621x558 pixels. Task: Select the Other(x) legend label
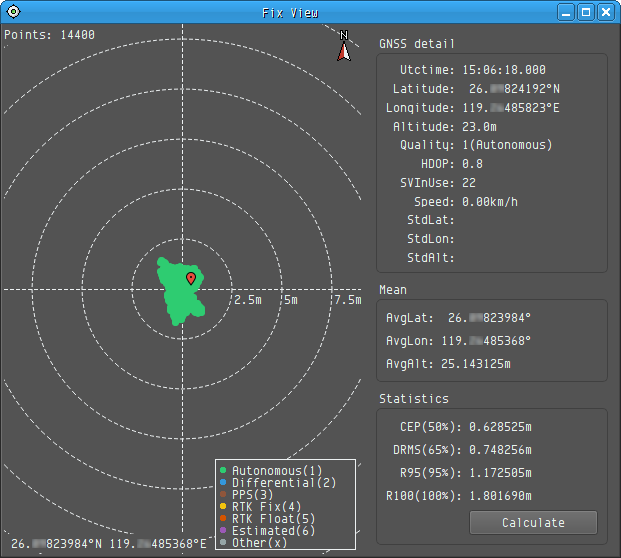pos(259,543)
